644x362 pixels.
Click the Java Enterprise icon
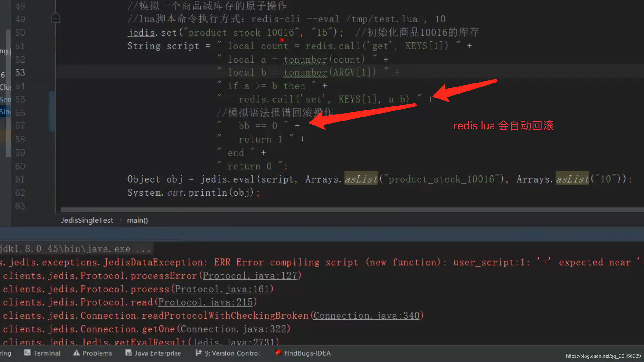pyautogui.click(x=129, y=353)
